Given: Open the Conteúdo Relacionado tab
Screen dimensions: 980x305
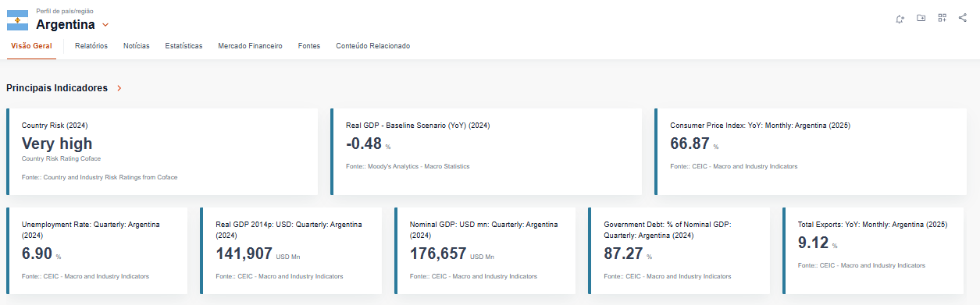Looking at the screenshot, I should pyautogui.click(x=372, y=46).
